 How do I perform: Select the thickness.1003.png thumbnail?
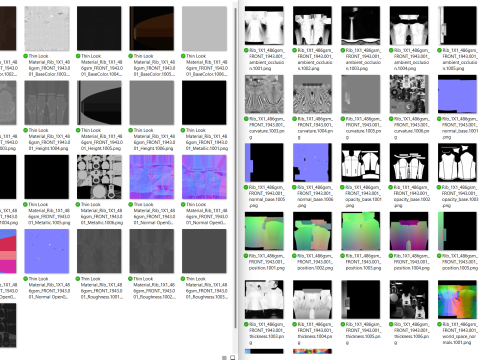coord(264,300)
